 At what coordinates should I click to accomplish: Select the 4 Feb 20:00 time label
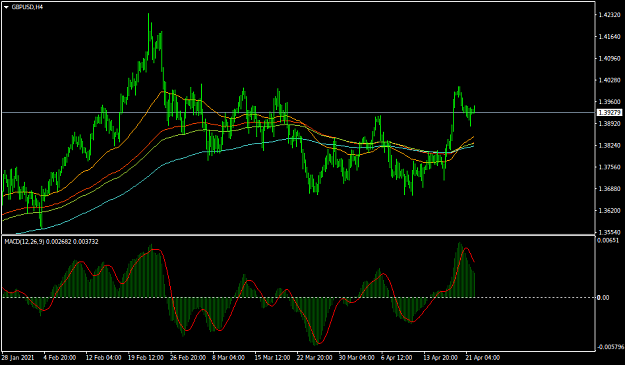[60, 358]
